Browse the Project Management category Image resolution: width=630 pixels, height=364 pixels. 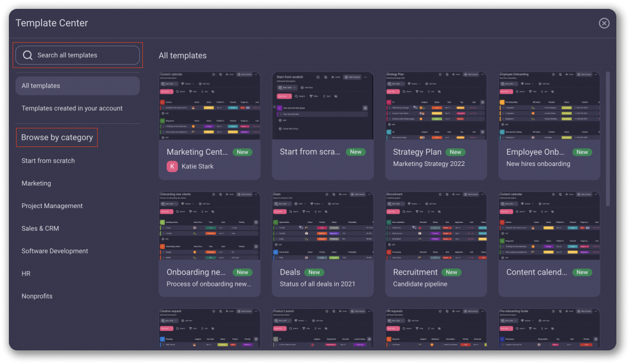pyautogui.click(x=52, y=206)
